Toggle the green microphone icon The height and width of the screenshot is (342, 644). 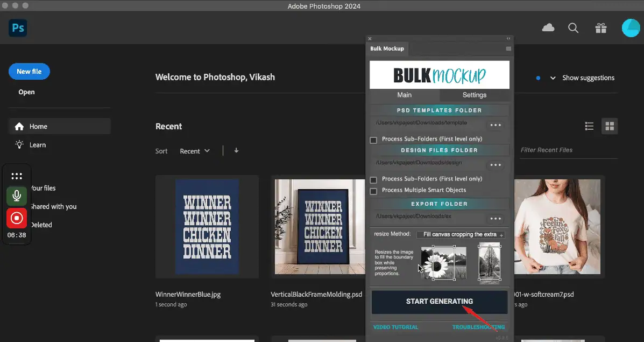pos(17,196)
